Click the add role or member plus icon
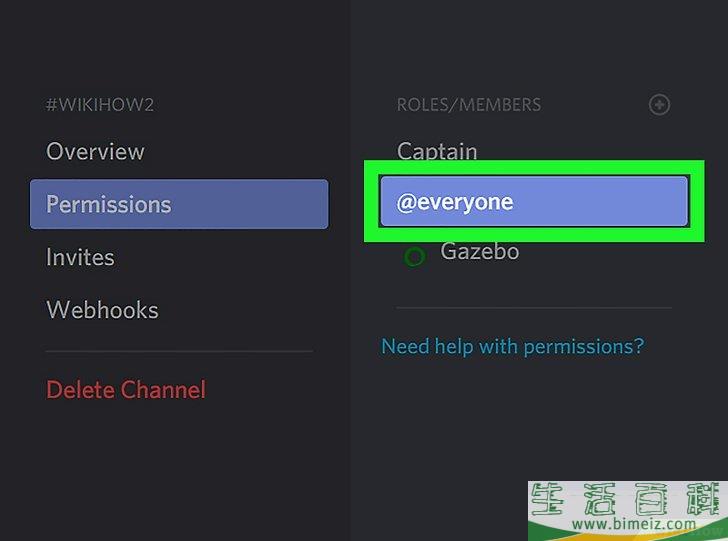This screenshot has width=728, height=541. coord(659,105)
